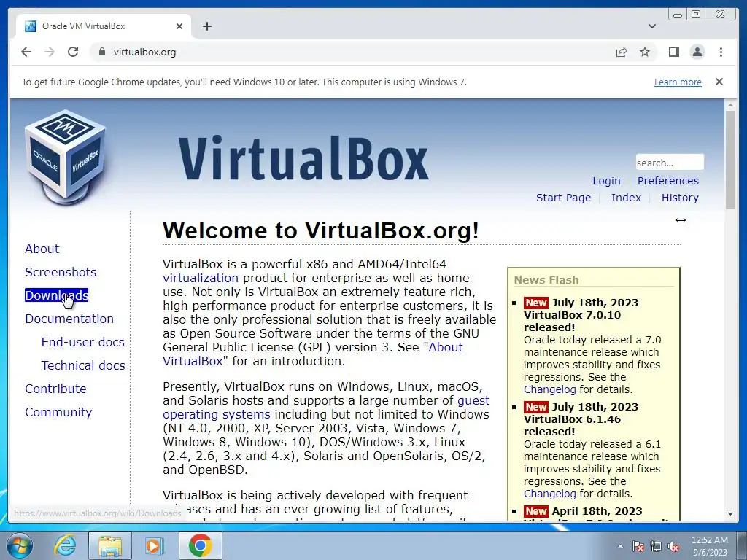Open the Chrome side panel
Image resolution: width=747 pixels, height=560 pixels.
[673, 52]
